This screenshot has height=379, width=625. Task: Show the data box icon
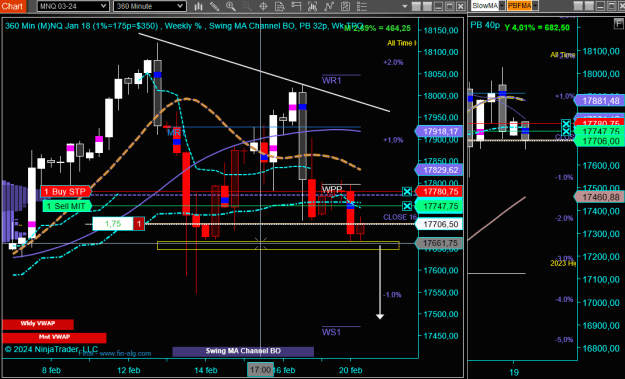coord(280,6)
